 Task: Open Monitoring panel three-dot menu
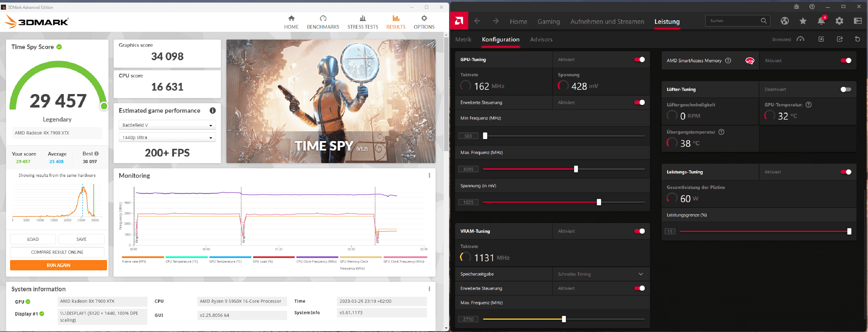tap(429, 175)
